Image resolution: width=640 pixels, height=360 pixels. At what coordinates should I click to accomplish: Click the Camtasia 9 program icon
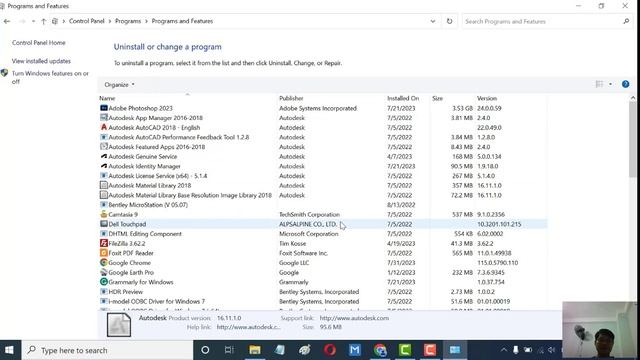[x=104, y=214]
